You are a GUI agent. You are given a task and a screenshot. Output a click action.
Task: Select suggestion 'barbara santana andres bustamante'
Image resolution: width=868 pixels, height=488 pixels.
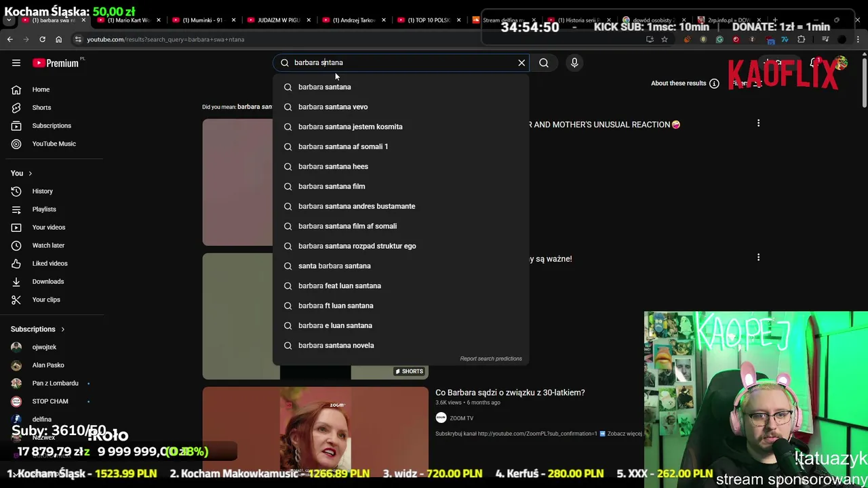click(x=401, y=206)
